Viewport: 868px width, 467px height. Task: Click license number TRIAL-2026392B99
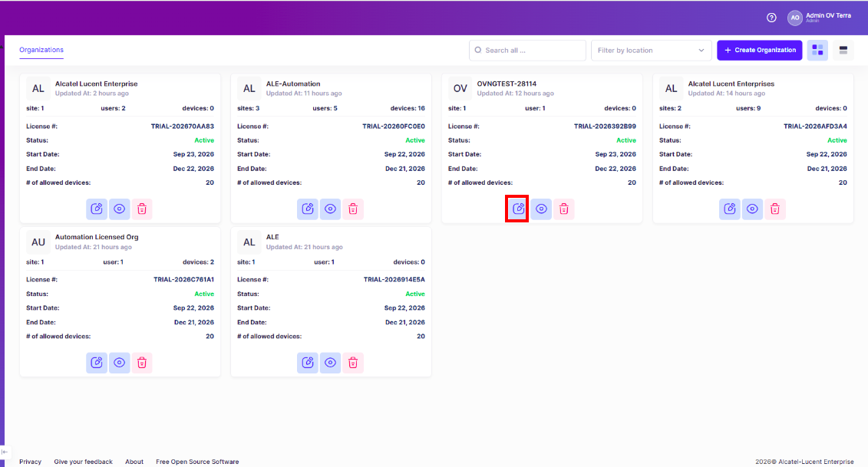(x=605, y=127)
